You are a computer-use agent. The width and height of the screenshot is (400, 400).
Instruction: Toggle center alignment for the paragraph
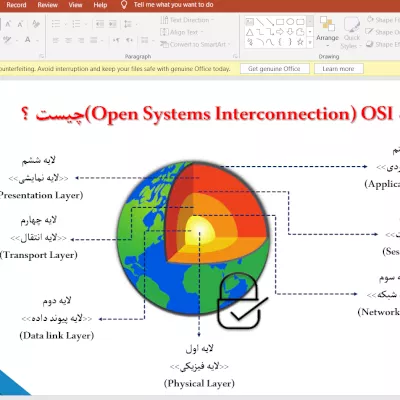point(68,40)
